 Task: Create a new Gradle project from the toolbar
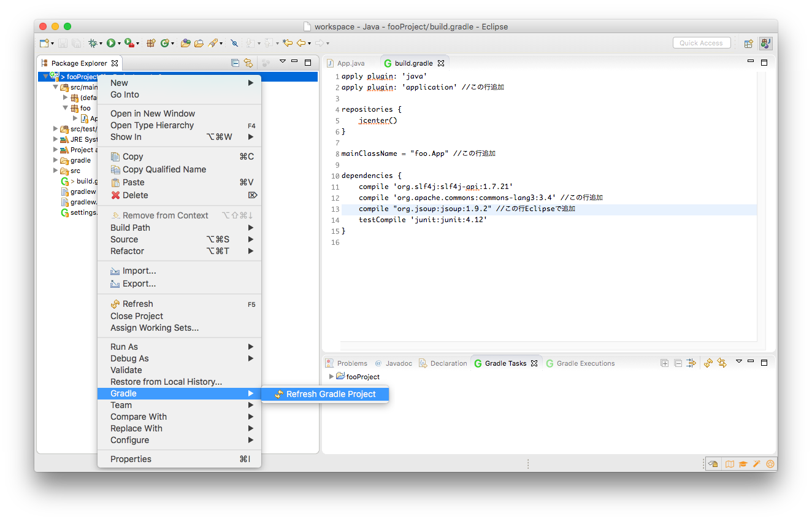pyautogui.click(x=165, y=43)
